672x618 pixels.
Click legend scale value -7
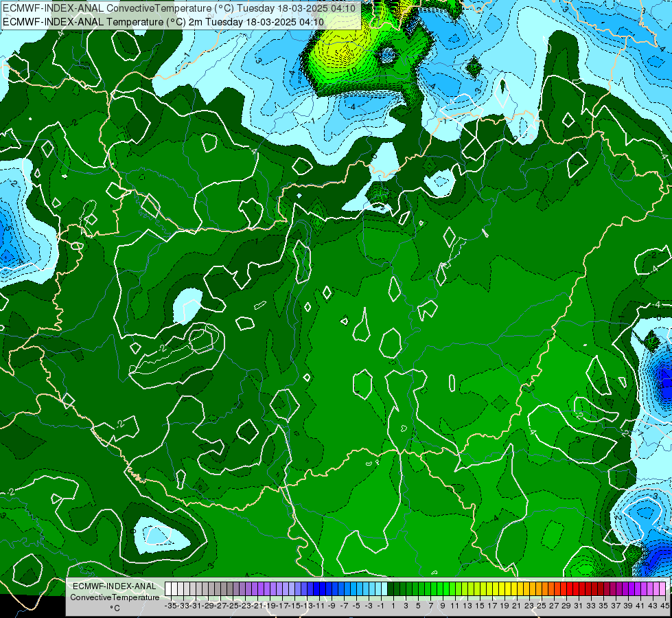[344, 606]
